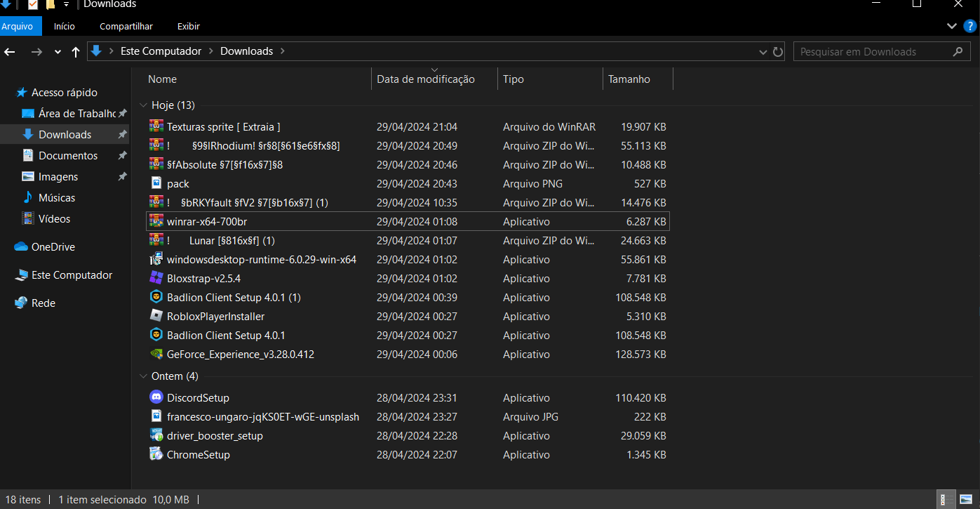Click the date "28/04/2024 23:31" cell
This screenshot has height=509, width=980.
[x=417, y=398]
